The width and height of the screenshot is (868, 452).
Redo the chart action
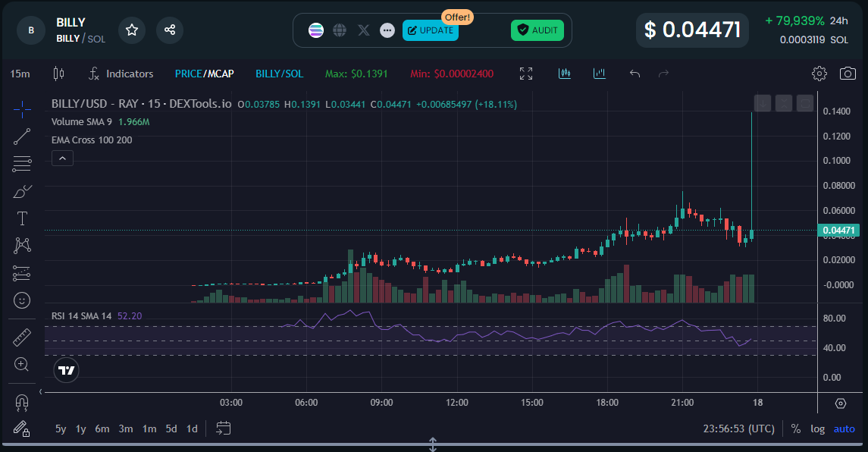point(664,74)
